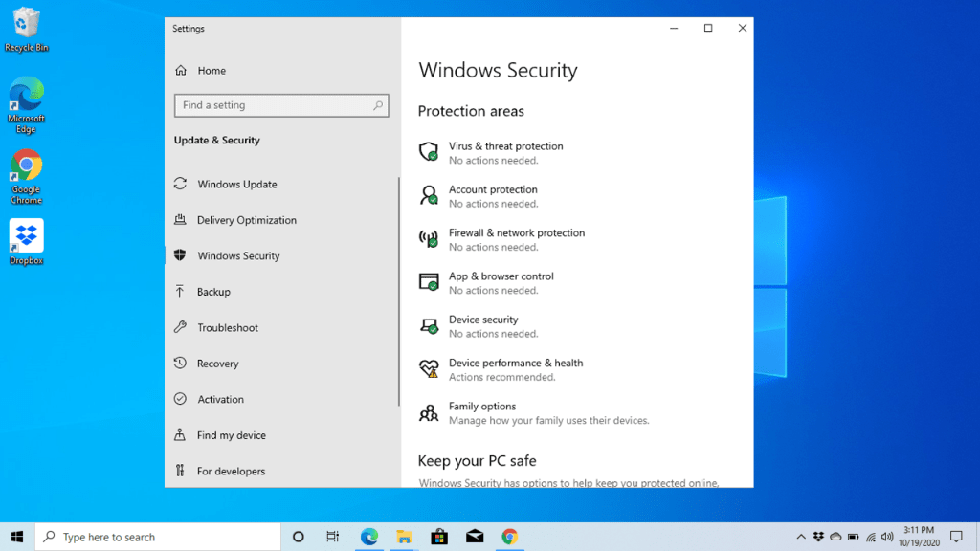
Task: Open Cortana circle in taskbar
Action: 299,537
